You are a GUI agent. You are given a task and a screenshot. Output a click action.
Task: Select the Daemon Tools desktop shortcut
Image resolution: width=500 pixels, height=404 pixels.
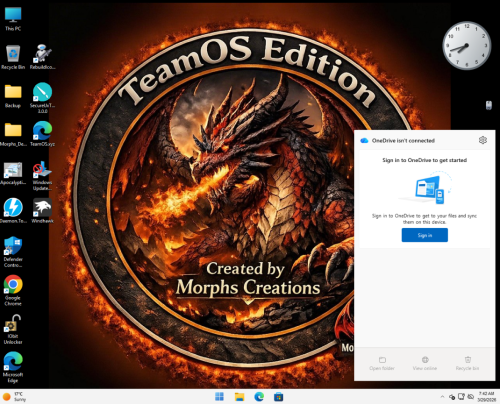point(13,211)
